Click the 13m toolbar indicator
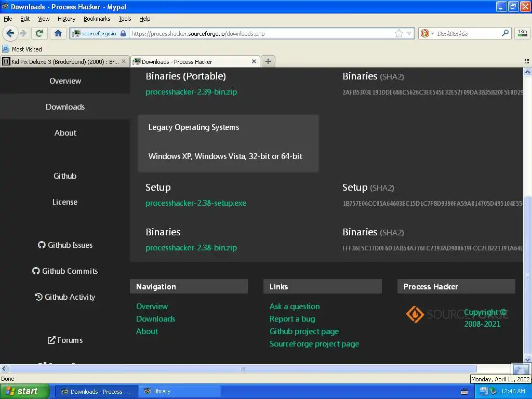 pyautogui.click(x=523, y=33)
